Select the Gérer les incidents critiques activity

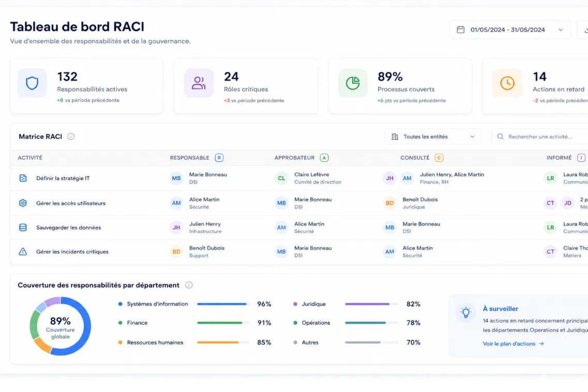pyautogui.click(x=72, y=252)
